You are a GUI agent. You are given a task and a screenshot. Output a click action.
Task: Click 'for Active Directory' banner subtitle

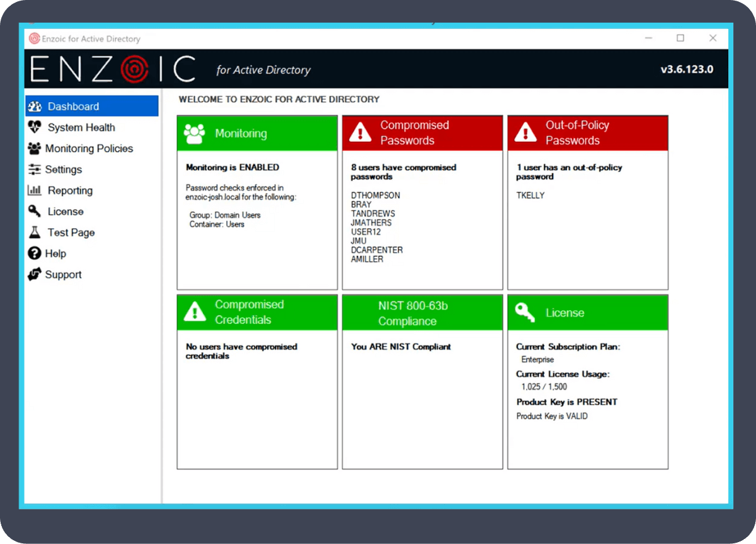click(263, 70)
